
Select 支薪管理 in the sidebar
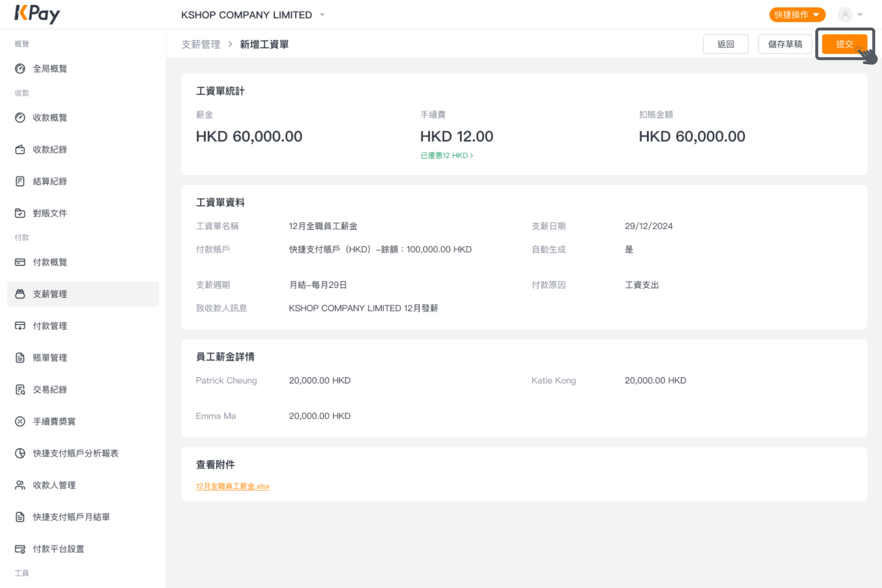(x=83, y=294)
